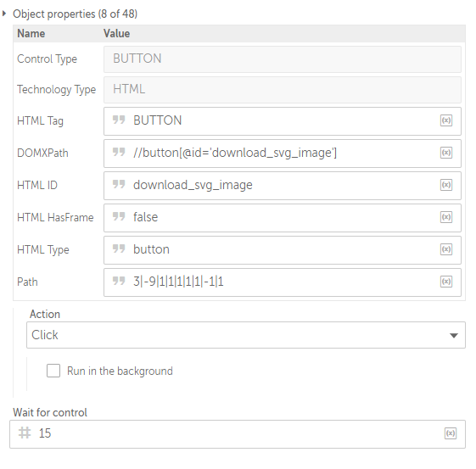Image resolution: width=476 pixels, height=469 pixels.
Task: Click variable insert icon in DOMXPath field
Action: pyautogui.click(x=446, y=153)
